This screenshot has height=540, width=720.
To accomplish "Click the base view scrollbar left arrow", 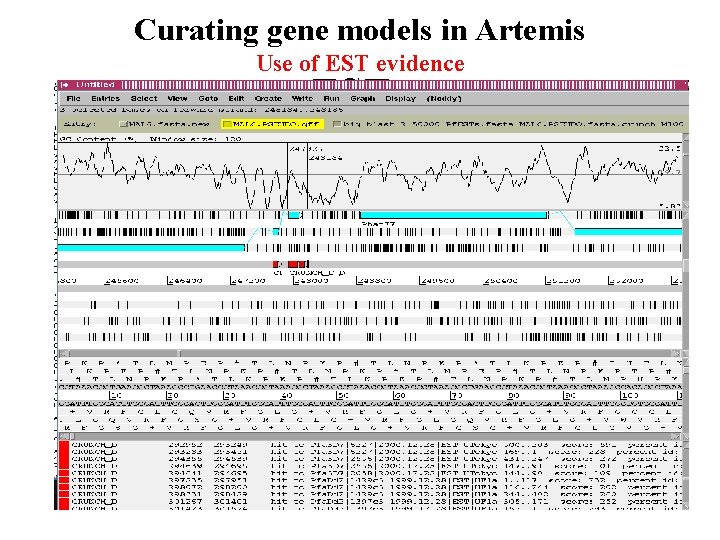I will pos(63,436).
